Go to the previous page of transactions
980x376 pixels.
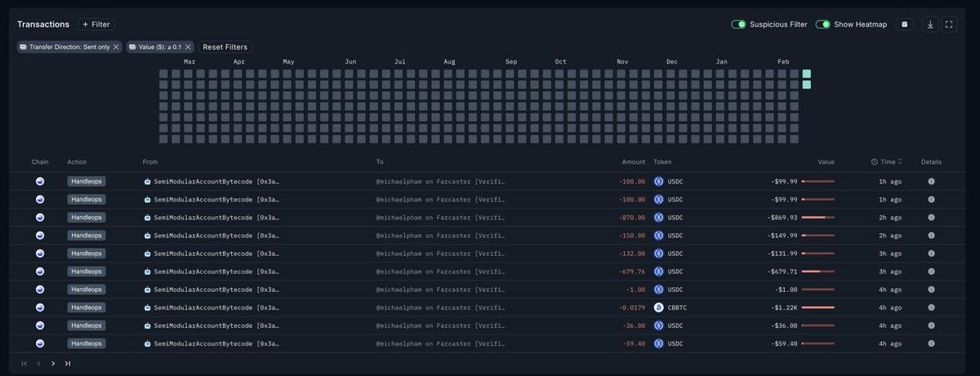[x=38, y=364]
